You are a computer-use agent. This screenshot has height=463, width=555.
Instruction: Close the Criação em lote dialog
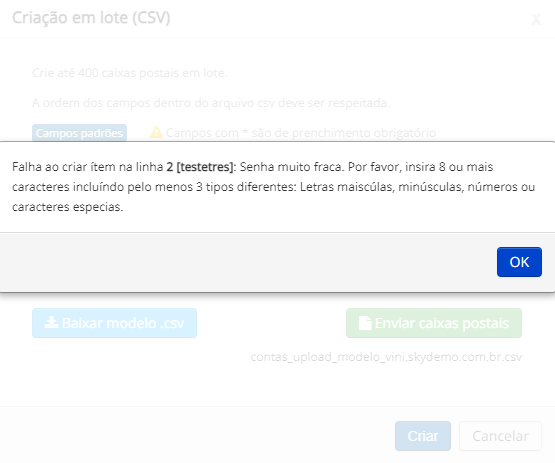[x=536, y=19]
